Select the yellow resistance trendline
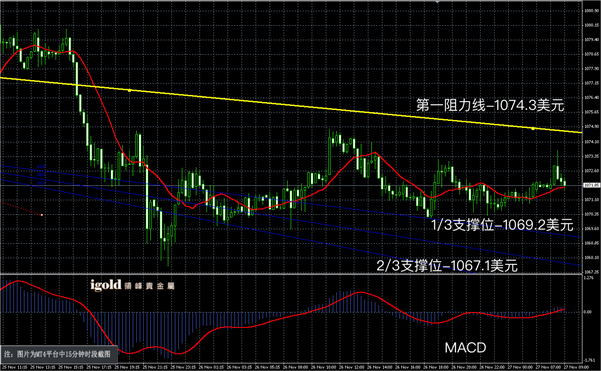The width and height of the screenshot is (601, 371). (291, 105)
